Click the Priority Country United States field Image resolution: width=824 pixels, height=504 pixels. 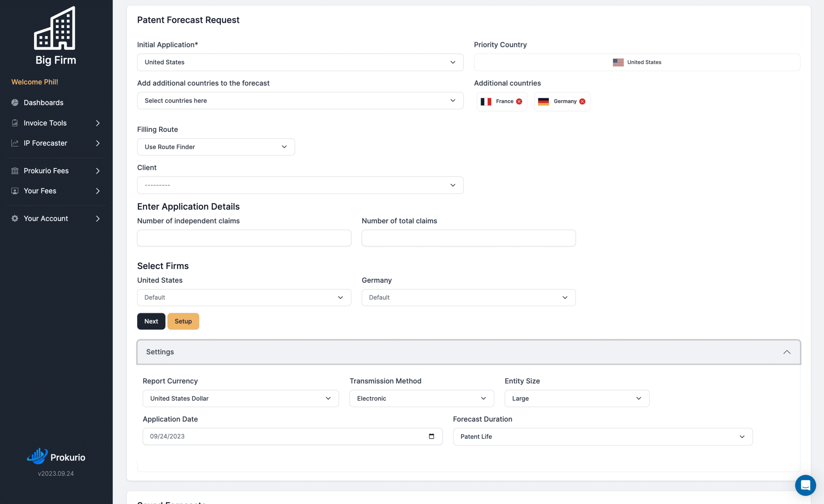pyautogui.click(x=637, y=62)
